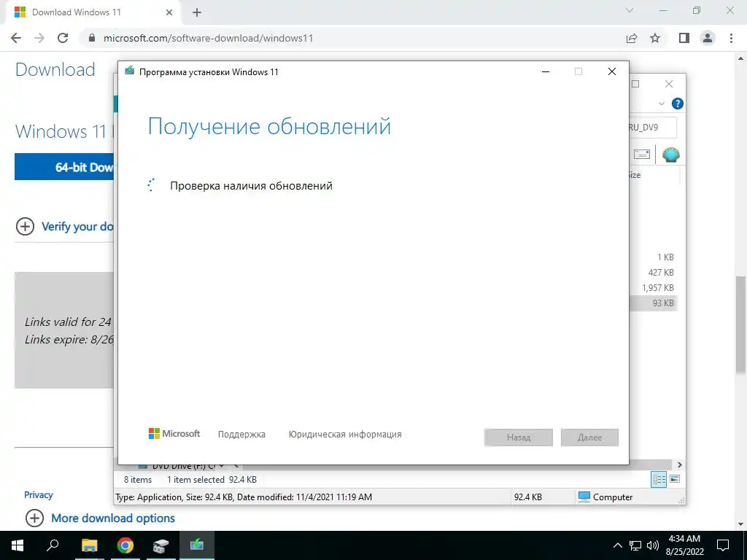Switch Explorer to large icons view
The height and width of the screenshot is (560, 747).
point(675,479)
